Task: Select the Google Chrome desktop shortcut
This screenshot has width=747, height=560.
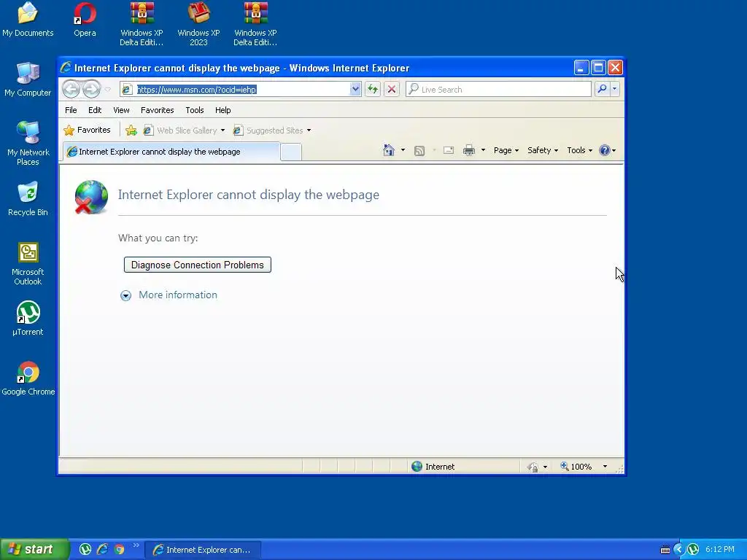Action: (28, 378)
